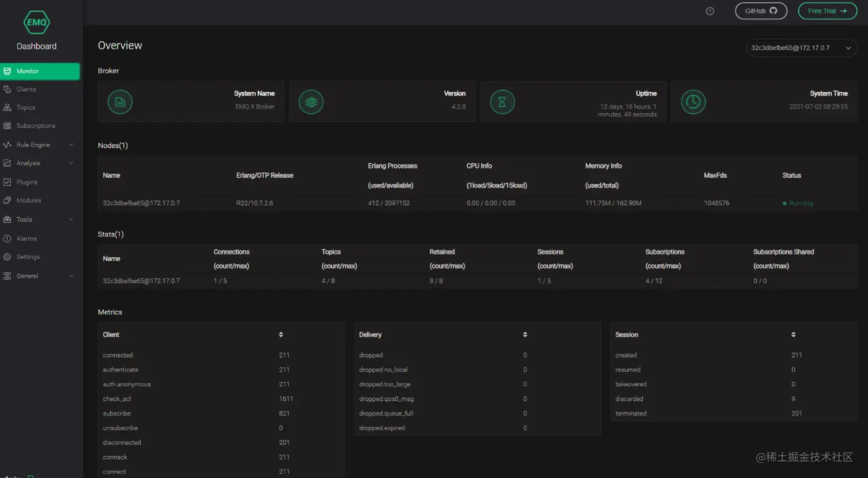The width and height of the screenshot is (868, 478).
Task: Click node name in Nodes table
Action: 141,203
